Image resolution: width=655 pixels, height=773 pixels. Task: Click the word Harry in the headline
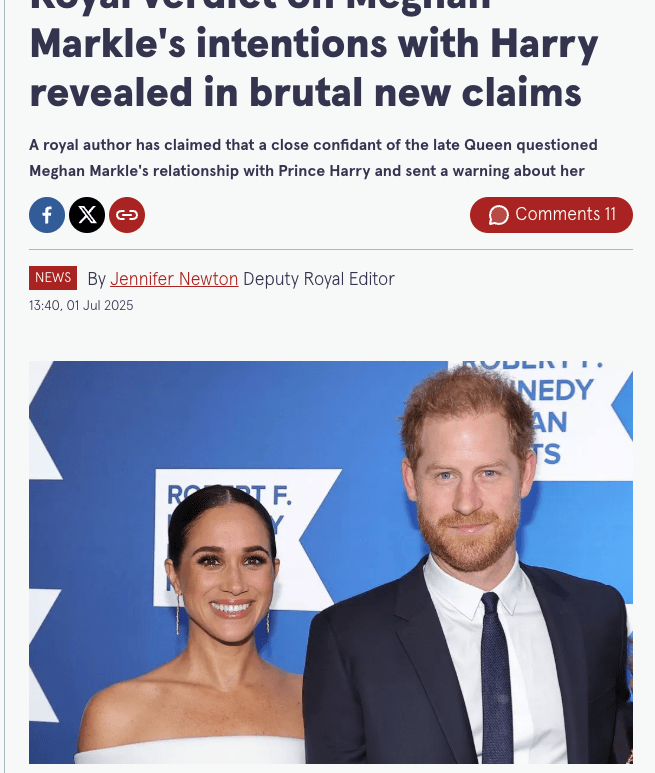pyautogui.click(x=544, y=43)
